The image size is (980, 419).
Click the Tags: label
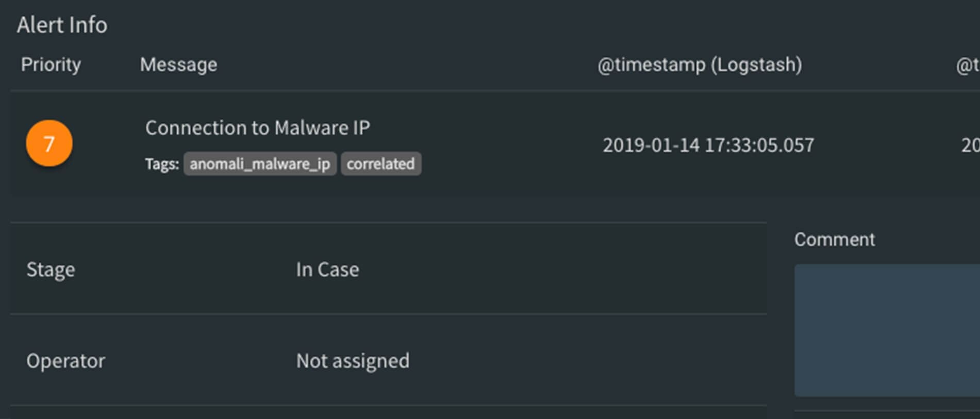pyautogui.click(x=162, y=164)
